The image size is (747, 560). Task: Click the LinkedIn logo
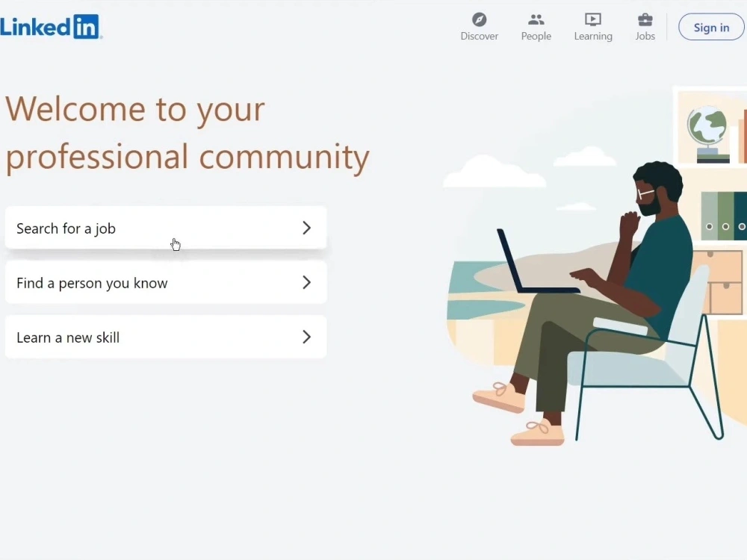(51, 27)
